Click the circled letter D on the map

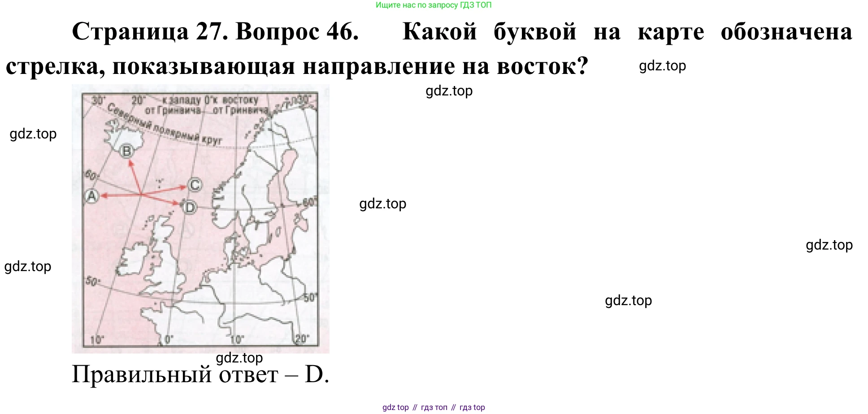pos(190,207)
